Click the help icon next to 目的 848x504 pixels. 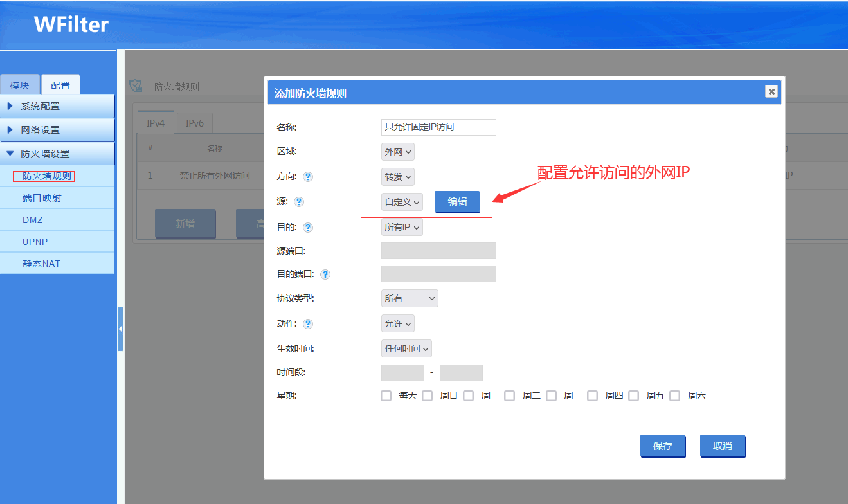(308, 228)
